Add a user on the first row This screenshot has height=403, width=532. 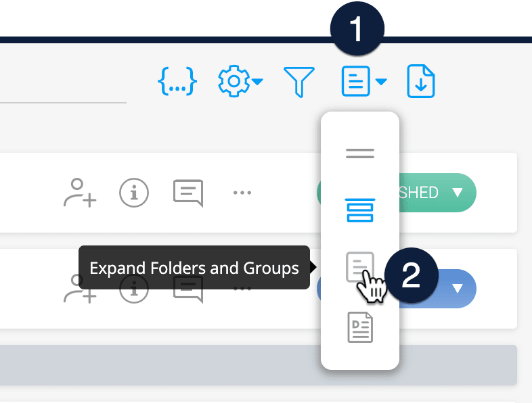[x=80, y=193]
